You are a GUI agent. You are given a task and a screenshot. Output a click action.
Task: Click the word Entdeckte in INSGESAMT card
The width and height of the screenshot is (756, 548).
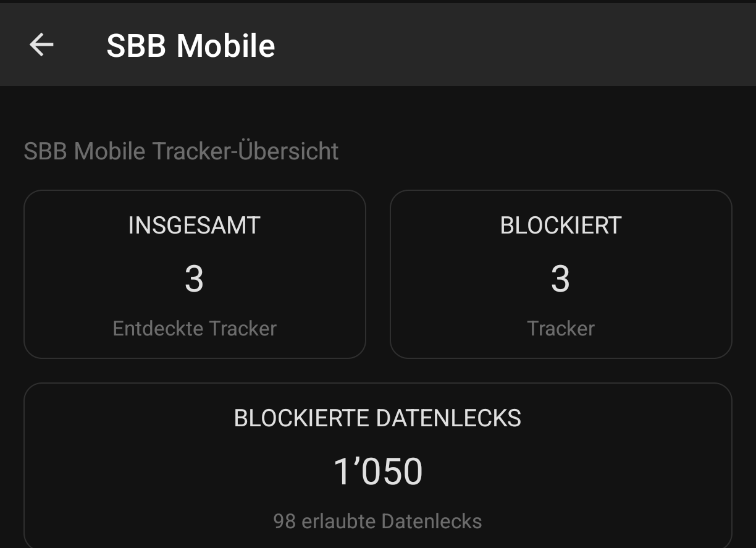150,328
